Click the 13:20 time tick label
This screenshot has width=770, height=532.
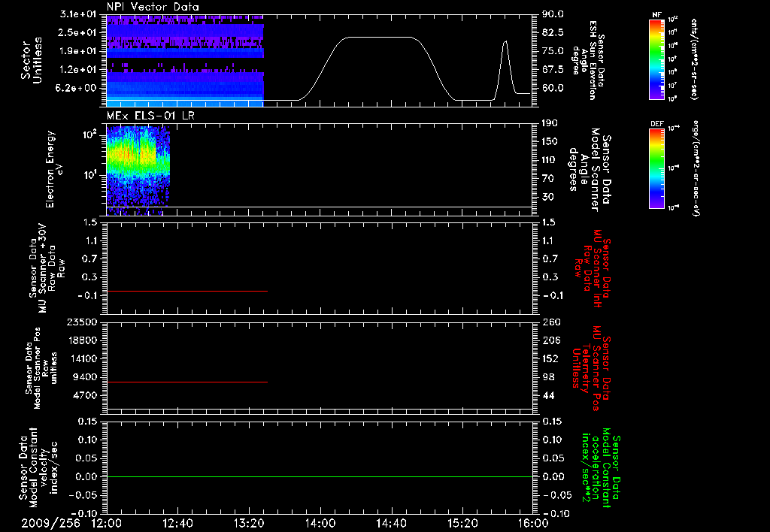[x=249, y=523]
